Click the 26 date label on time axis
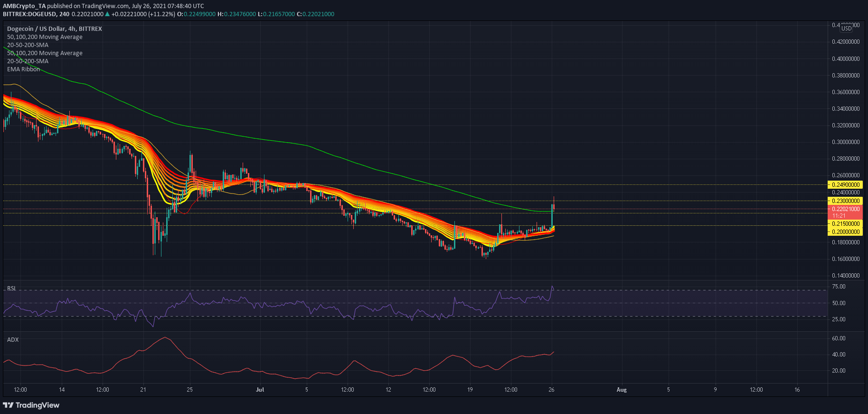868x414 pixels. 551,390
